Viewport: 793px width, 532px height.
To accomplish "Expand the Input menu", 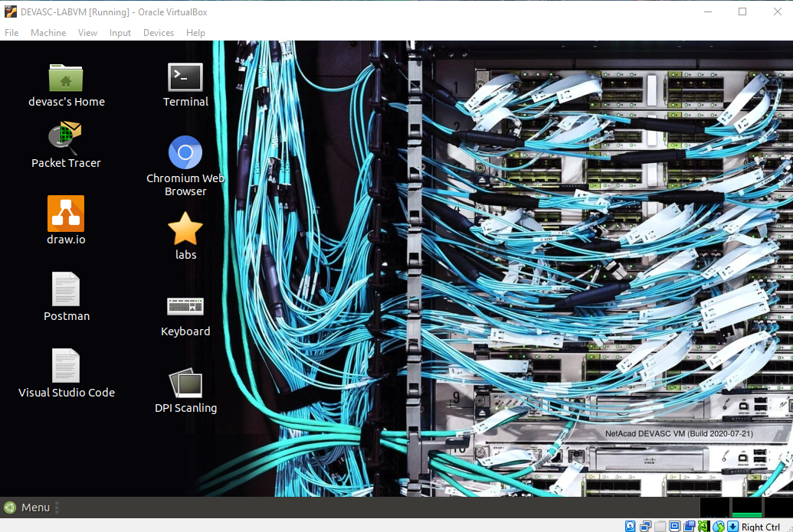I will (x=120, y=33).
